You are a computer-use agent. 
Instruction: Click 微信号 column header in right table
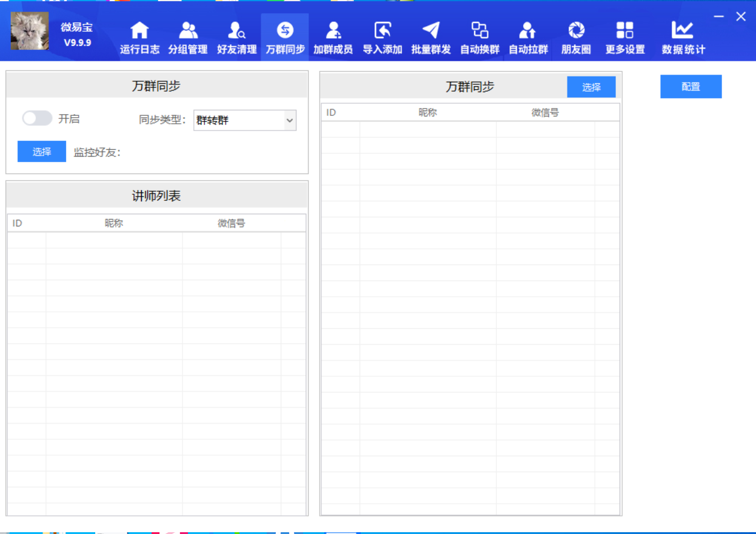[x=545, y=112]
